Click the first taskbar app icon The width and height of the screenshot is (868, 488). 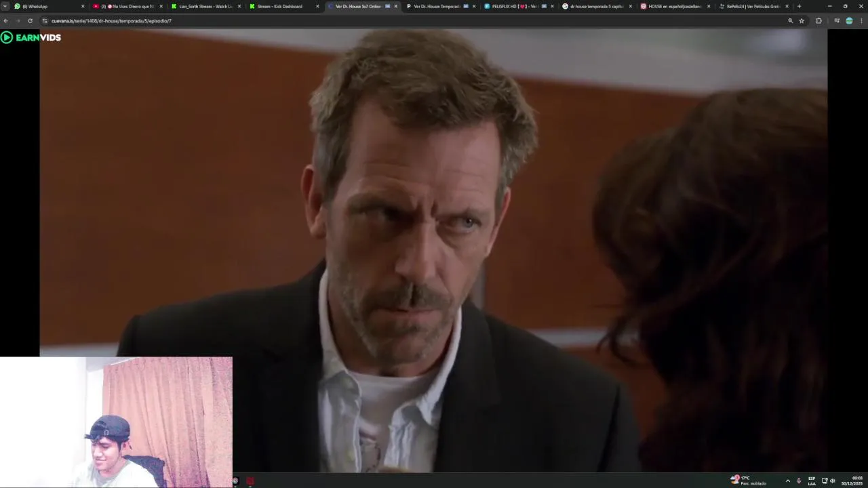235,481
